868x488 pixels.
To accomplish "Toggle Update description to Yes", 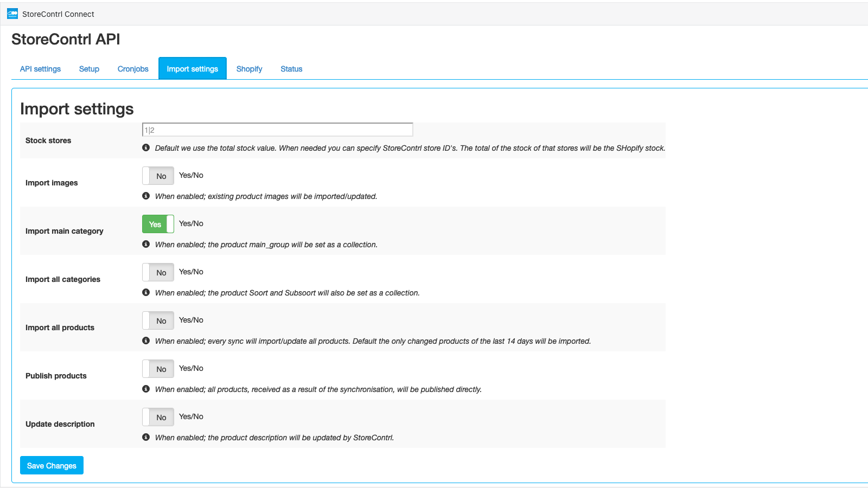I will pyautogui.click(x=158, y=417).
